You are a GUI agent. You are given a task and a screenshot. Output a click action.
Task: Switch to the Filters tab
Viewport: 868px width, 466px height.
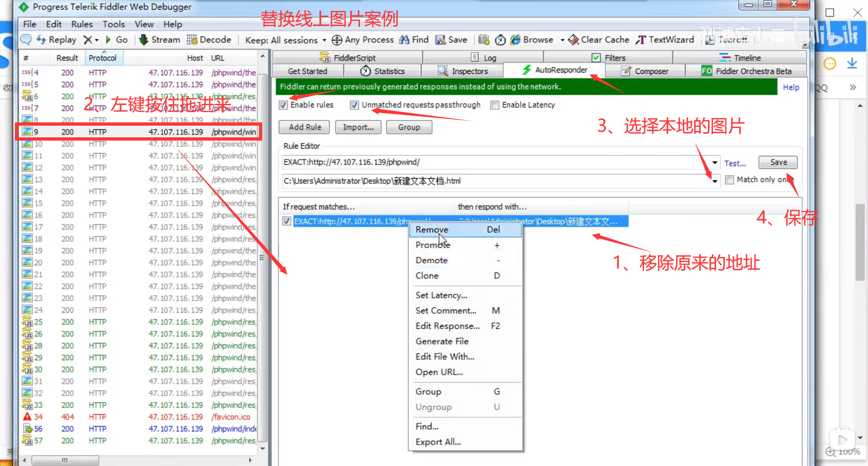point(609,58)
